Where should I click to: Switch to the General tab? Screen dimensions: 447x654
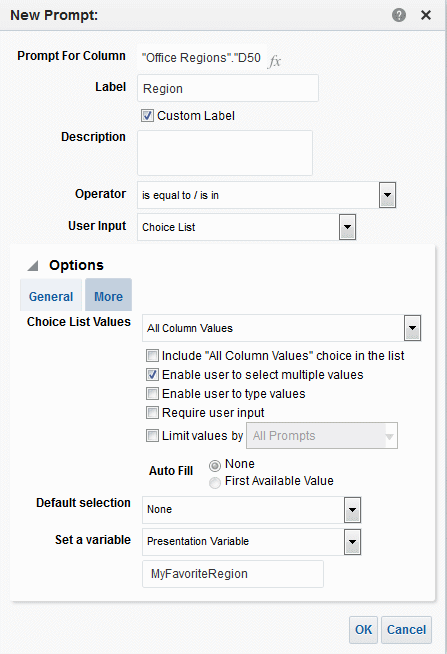51,296
